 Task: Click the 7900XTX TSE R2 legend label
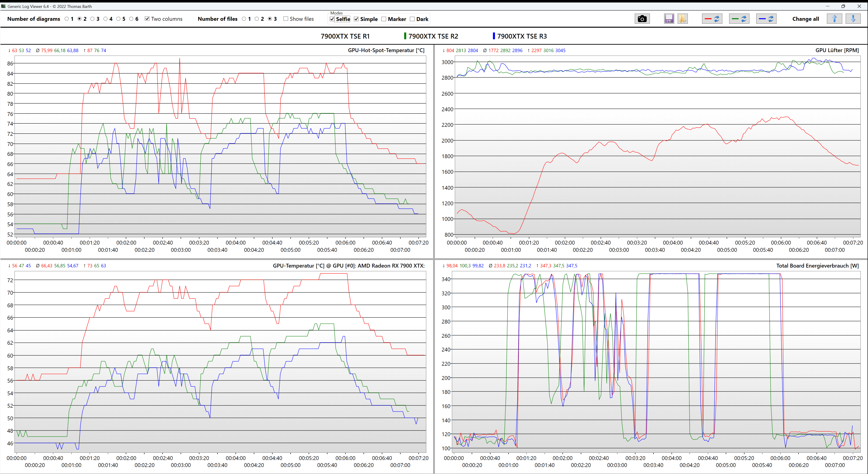433,36
